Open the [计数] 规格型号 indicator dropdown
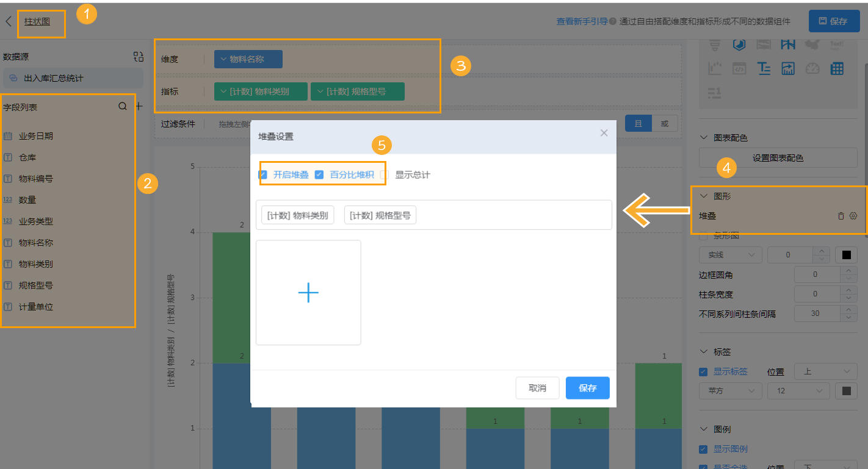Viewport: 868px width, 469px height. [357, 91]
